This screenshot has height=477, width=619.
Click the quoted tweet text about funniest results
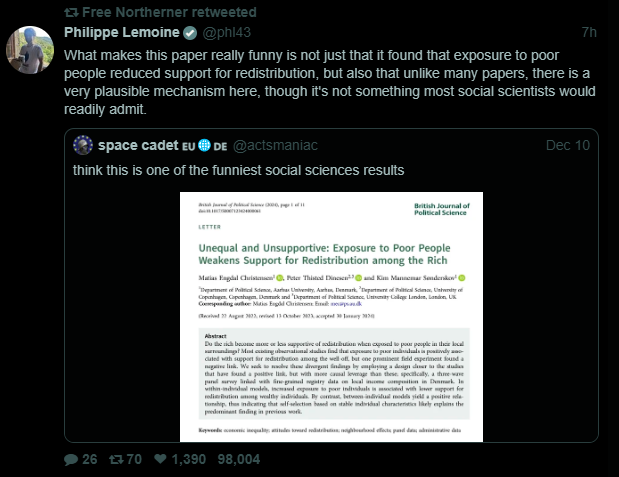[233, 170]
